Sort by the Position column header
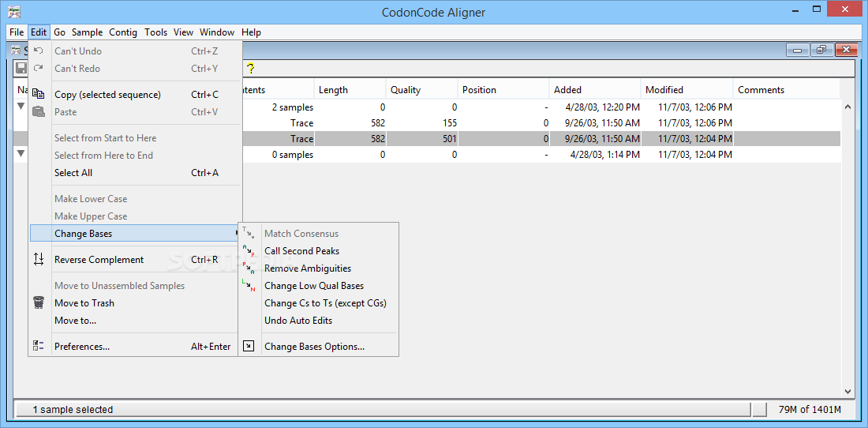Viewport: 868px width, 428px height. (503, 90)
